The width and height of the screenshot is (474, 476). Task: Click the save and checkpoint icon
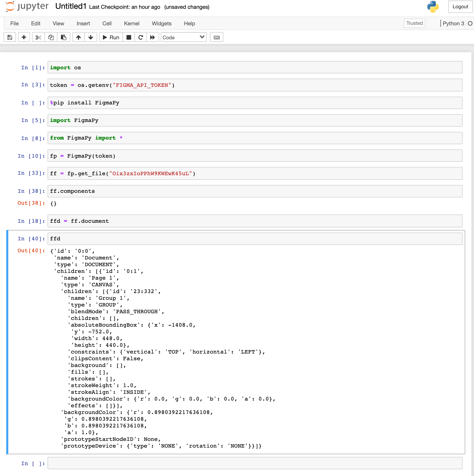[x=10, y=37]
